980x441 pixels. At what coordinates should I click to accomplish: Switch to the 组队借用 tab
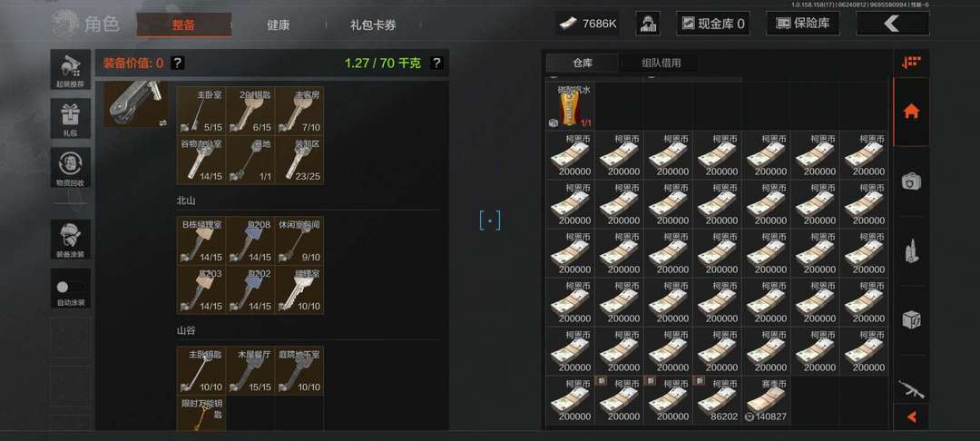(x=661, y=63)
